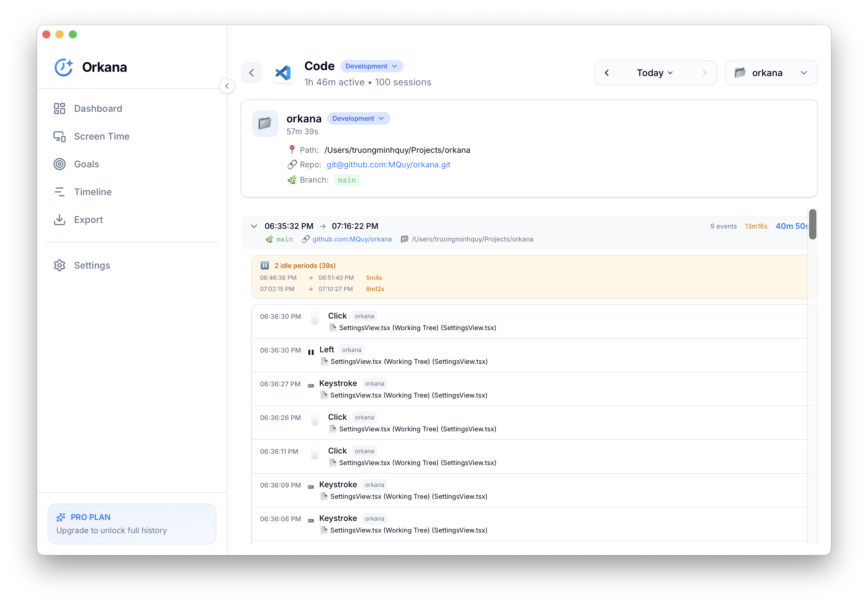Click the sessions list scrollbar thumb
The image size is (868, 604).
click(812, 224)
